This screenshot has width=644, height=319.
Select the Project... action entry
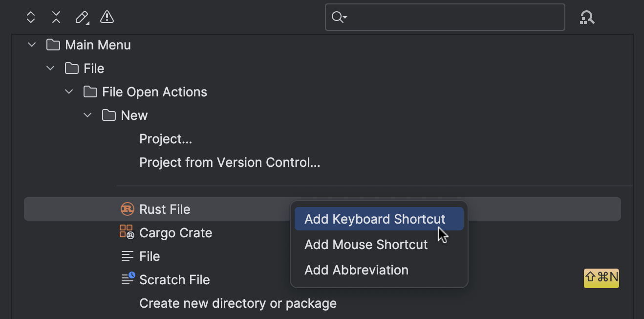[x=166, y=138]
